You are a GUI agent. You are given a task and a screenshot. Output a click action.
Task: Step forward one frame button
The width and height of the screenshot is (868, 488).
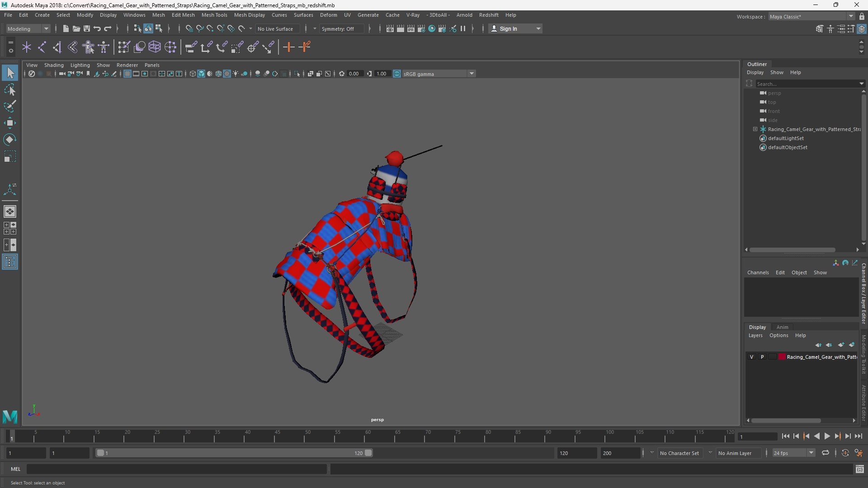848,436
